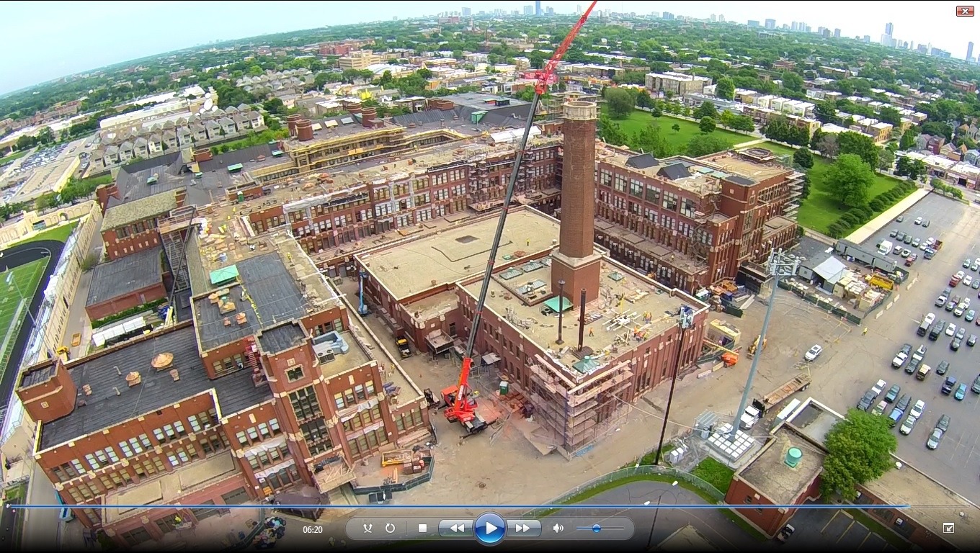Click the volume slider track
The image size is (980, 553).
point(600,529)
